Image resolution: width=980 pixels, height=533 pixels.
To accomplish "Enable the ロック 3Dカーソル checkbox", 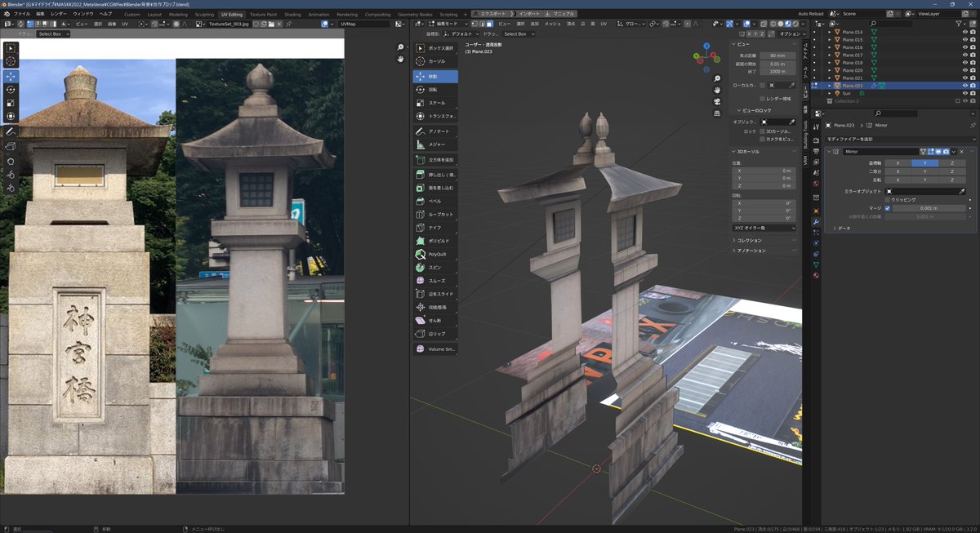I will point(762,131).
